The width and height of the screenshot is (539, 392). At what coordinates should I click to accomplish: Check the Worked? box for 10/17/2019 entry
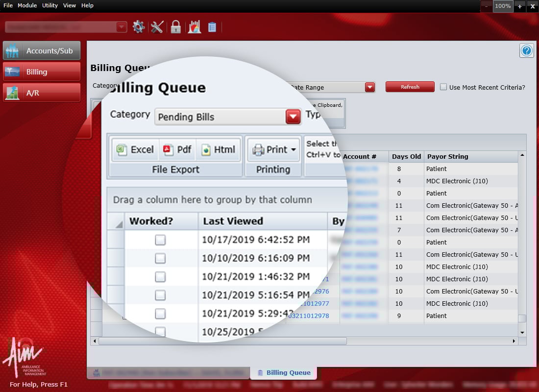click(x=160, y=241)
